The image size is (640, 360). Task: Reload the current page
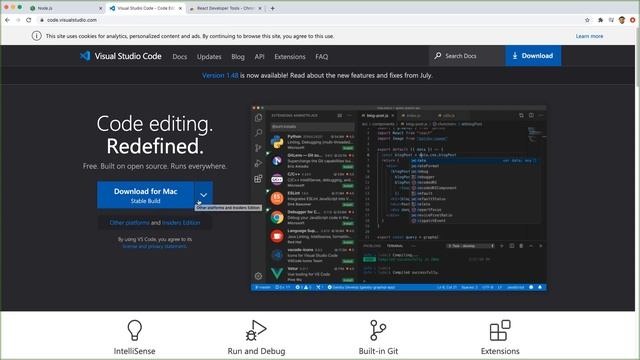click(x=29, y=20)
